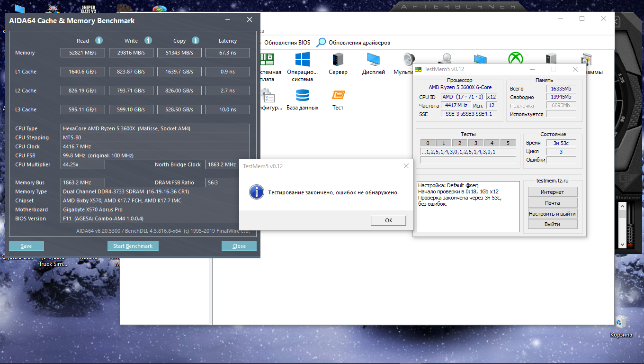644x364 pixels.
Task: Select the L3 Cache Copy value 528.50 GB/s
Action: [179, 109]
